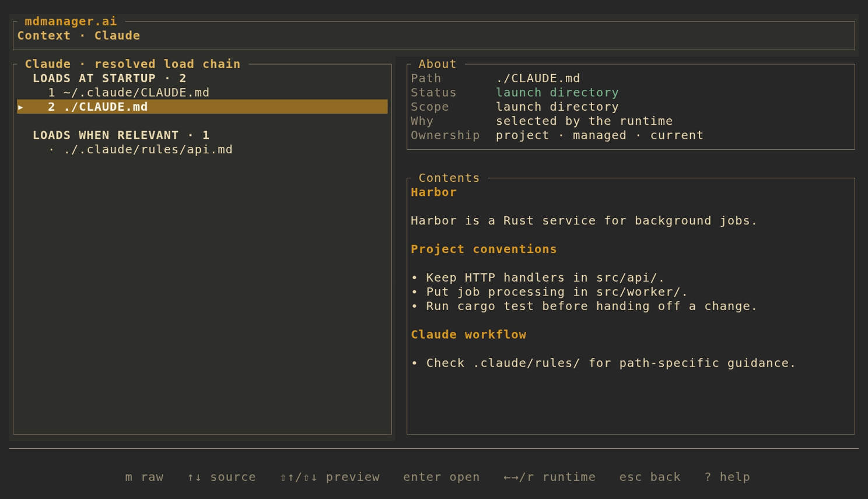Click the 'esc back' shortcut hint
Image resolution: width=868 pixels, height=499 pixels.
650,477
